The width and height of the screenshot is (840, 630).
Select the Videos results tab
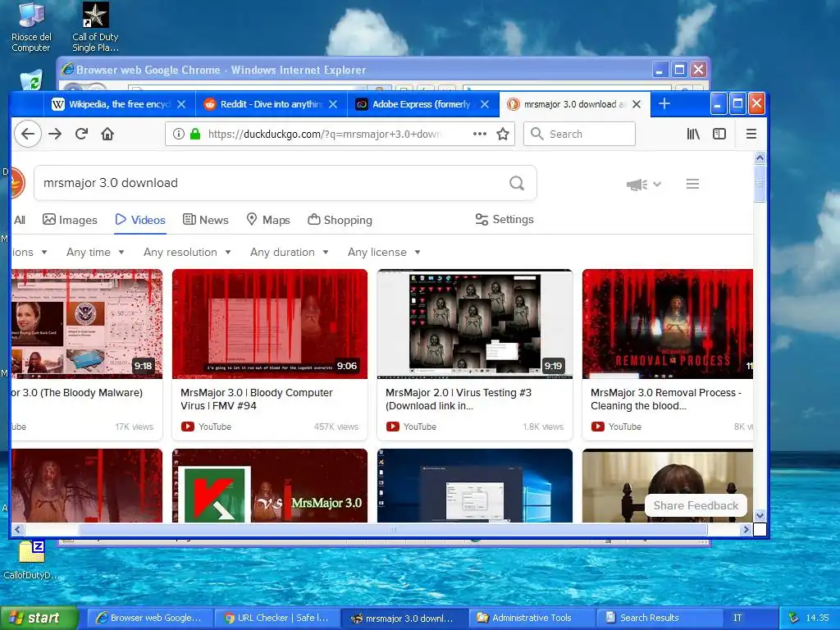coord(140,220)
